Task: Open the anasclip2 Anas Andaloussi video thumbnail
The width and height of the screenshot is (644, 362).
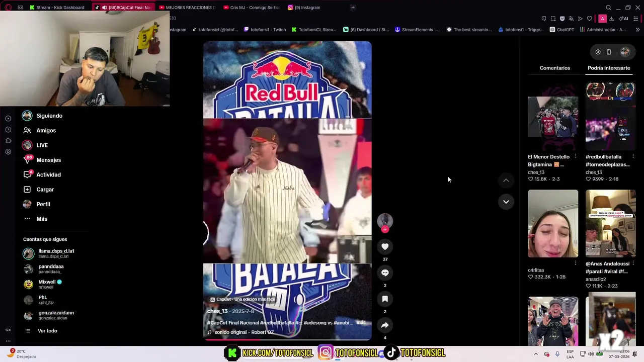Action: tap(610, 224)
